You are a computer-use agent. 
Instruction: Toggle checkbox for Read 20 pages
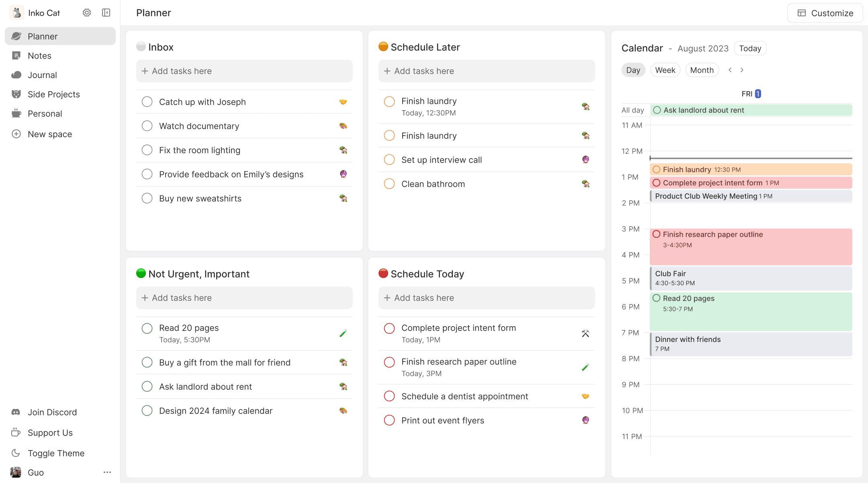(147, 328)
